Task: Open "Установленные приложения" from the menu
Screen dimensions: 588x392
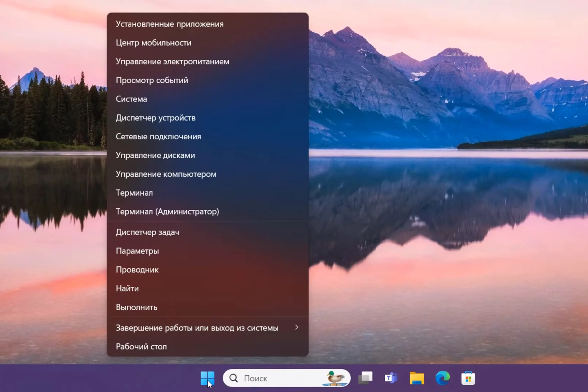Action: point(170,24)
